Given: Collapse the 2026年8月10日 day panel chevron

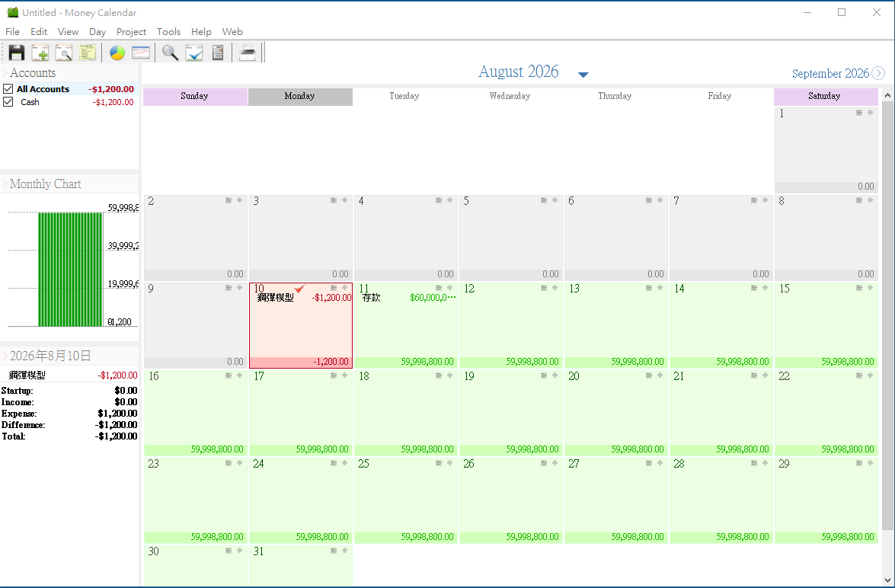Looking at the screenshot, I should 5,356.
